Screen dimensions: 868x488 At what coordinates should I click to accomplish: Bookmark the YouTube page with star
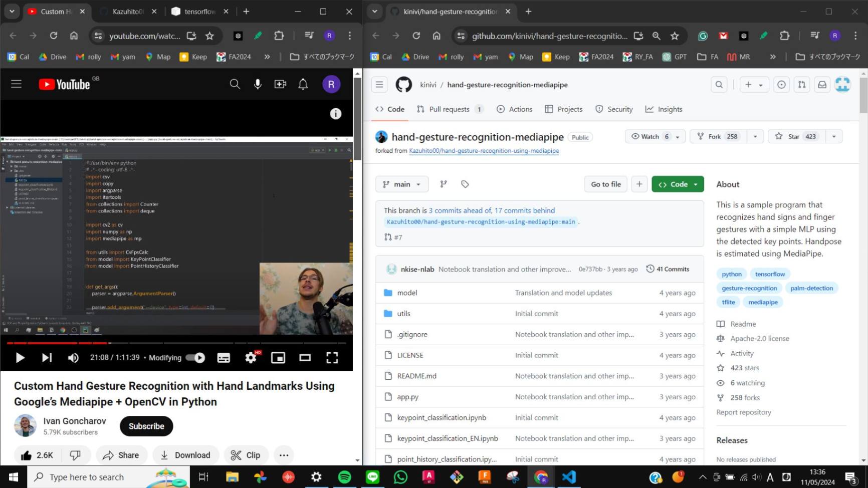(x=209, y=36)
